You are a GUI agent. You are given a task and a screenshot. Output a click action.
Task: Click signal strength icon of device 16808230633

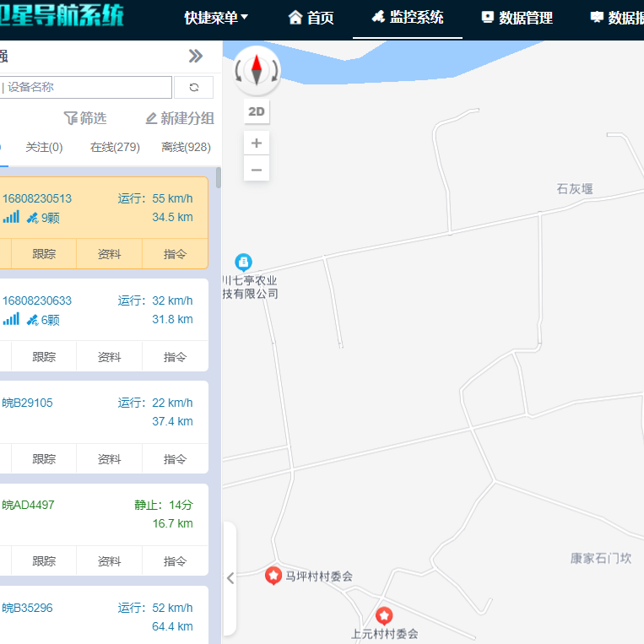pyautogui.click(x=11, y=319)
